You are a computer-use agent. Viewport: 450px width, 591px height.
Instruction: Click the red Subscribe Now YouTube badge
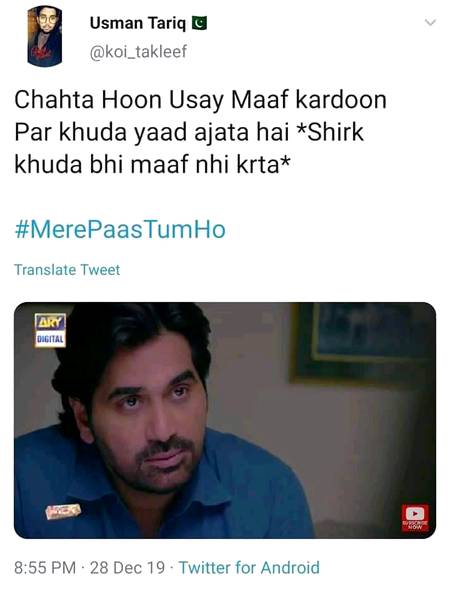[x=415, y=518]
